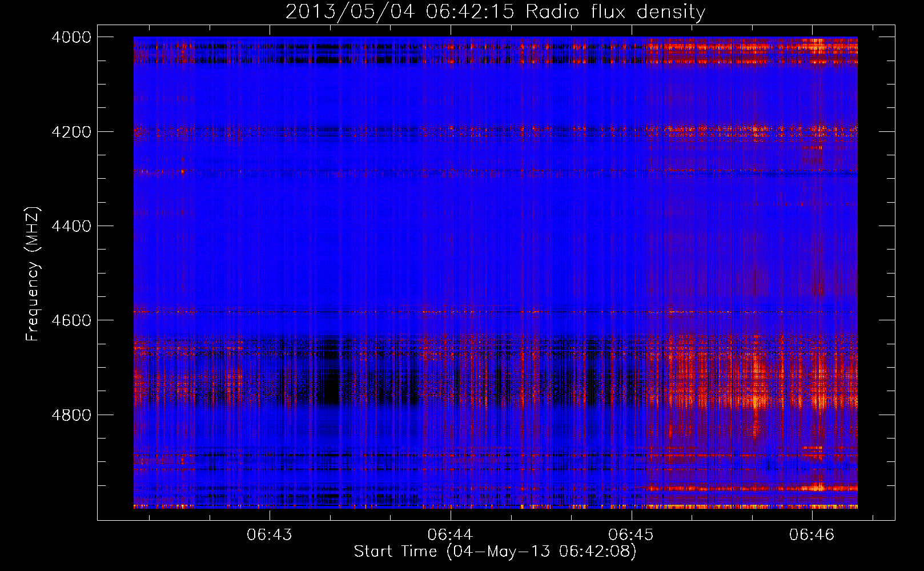
Task: Click the "Frequency (MHZ)" y-axis title
Action: 33,274
